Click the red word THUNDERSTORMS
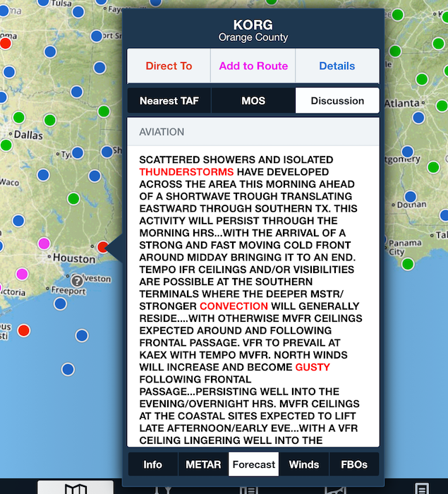 (186, 172)
